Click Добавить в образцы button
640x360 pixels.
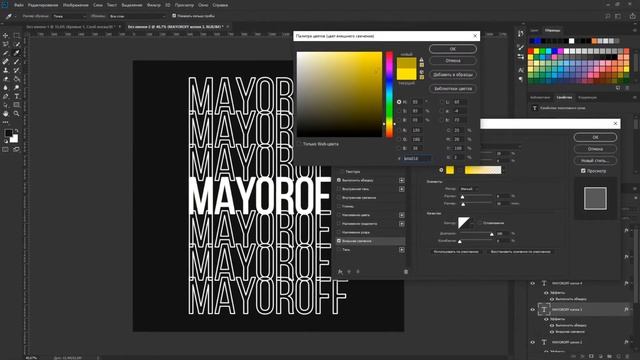point(453,75)
